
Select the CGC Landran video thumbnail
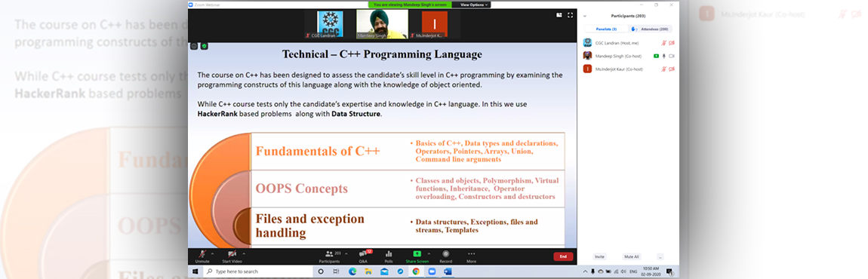click(x=330, y=24)
